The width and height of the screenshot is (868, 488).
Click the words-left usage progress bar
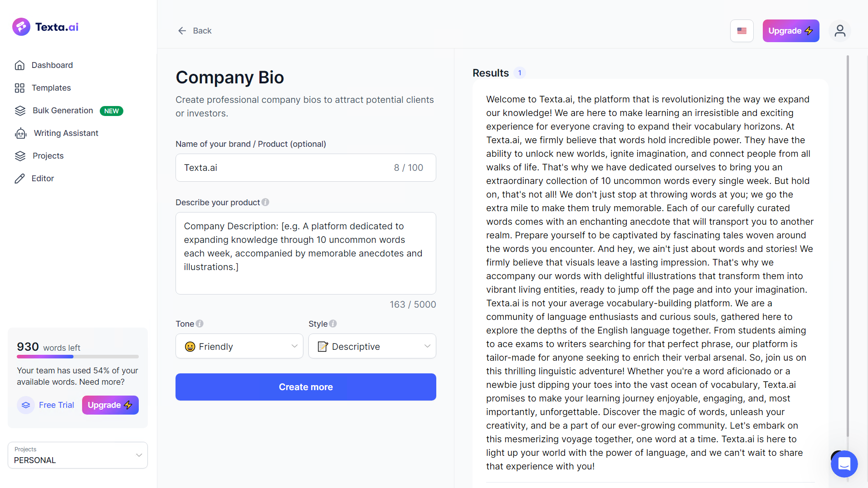click(78, 357)
